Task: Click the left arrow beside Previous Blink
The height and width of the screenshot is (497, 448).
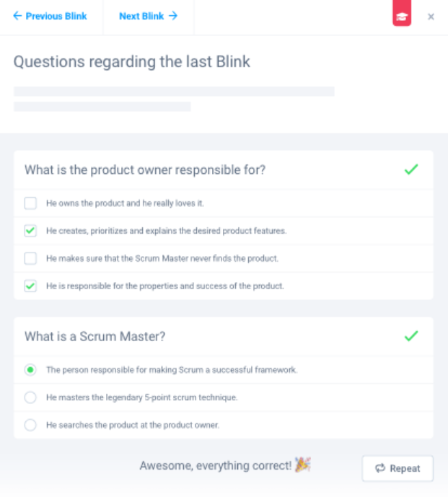Action: (17, 16)
